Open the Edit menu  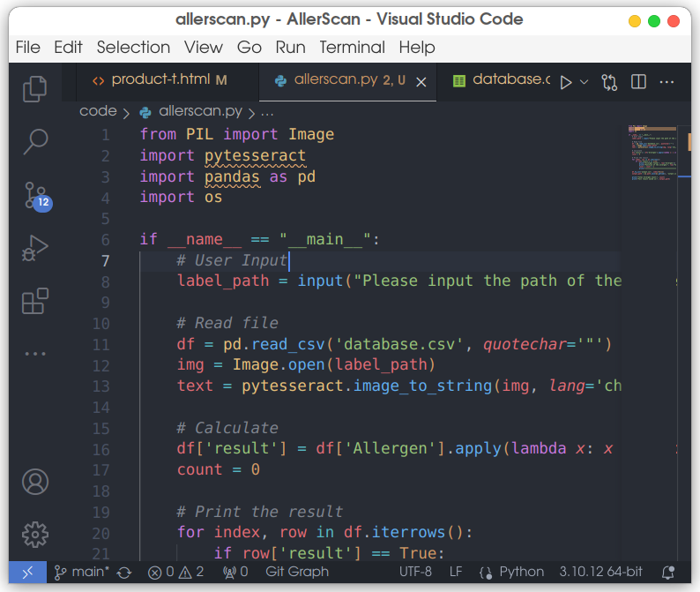pos(68,48)
